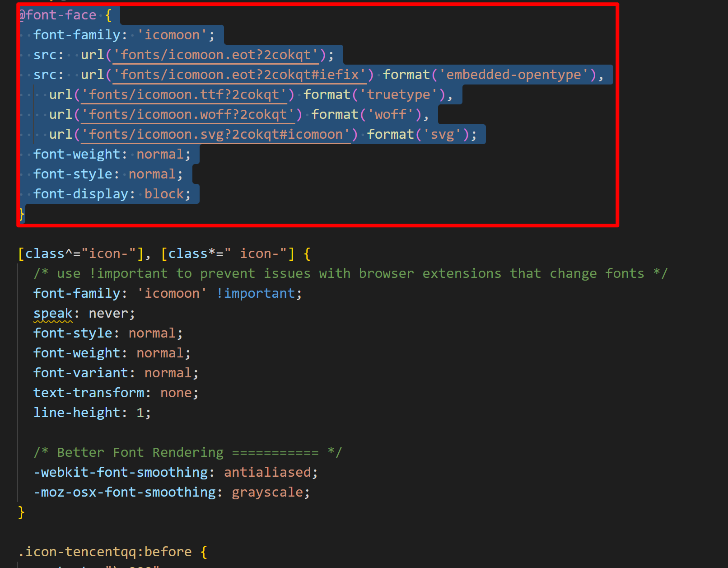The height and width of the screenshot is (568, 728).
Task: Click the 'antialiased' value
Action: pyautogui.click(x=267, y=472)
